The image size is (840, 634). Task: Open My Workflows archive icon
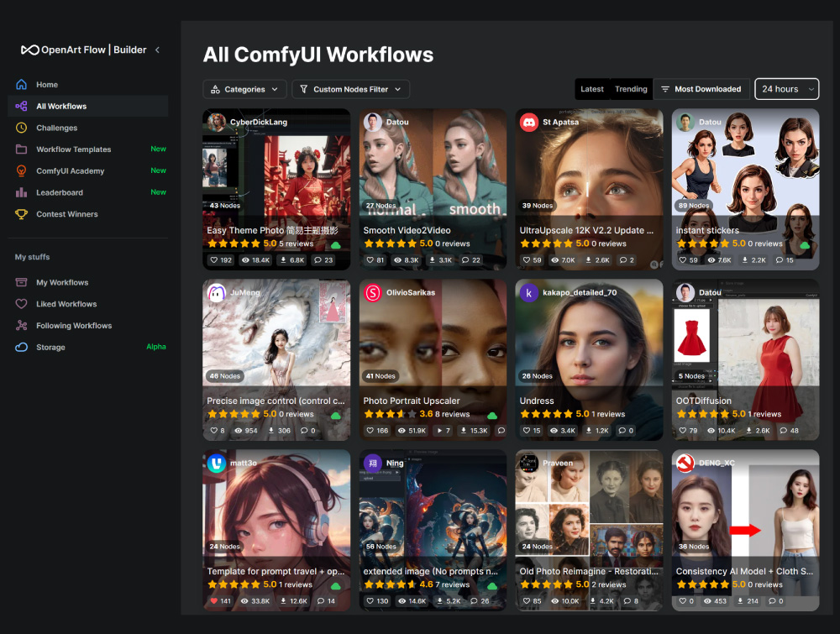pos(22,282)
